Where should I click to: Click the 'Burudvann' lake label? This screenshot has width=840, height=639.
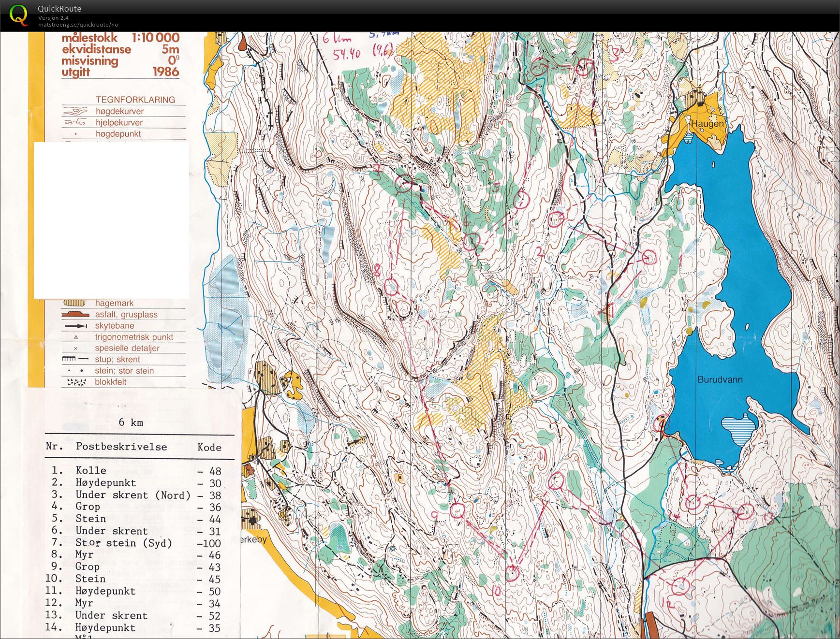[x=720, y=379]
